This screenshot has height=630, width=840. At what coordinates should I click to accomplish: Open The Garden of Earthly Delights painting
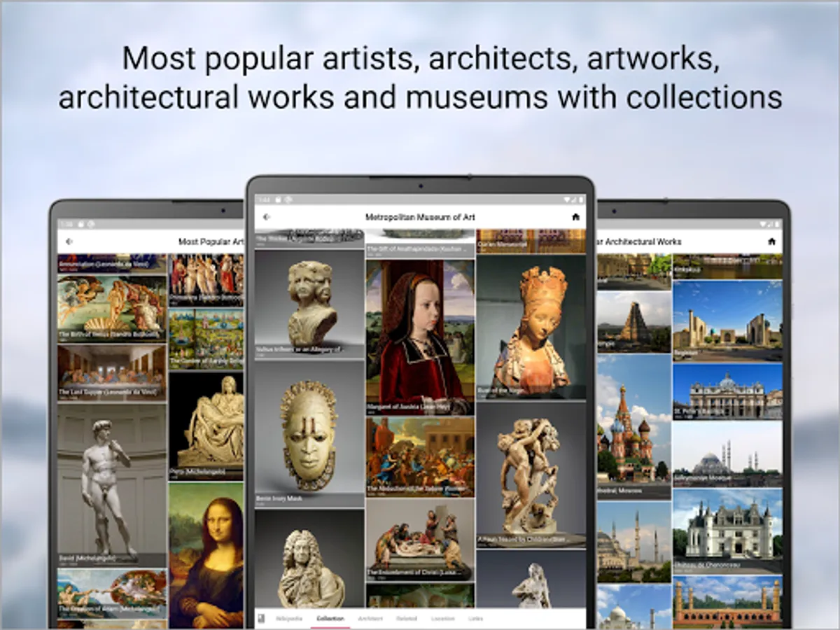206,339
